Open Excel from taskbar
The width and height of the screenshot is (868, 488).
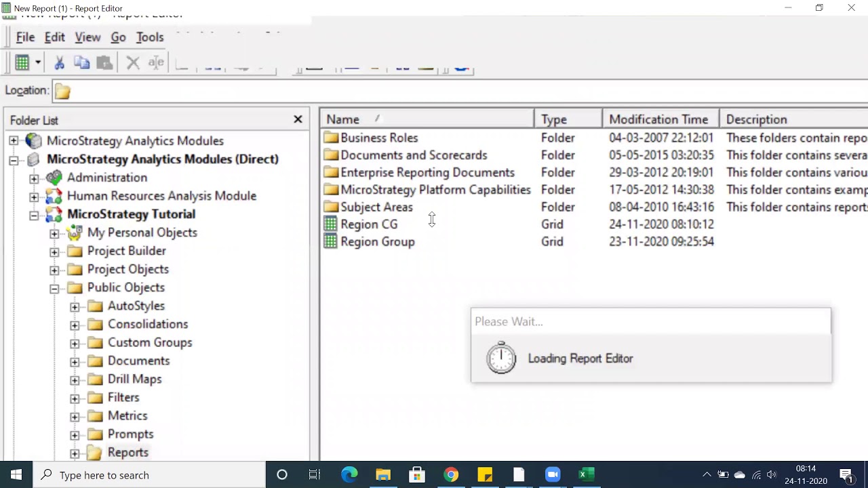[x=587, y=475]
